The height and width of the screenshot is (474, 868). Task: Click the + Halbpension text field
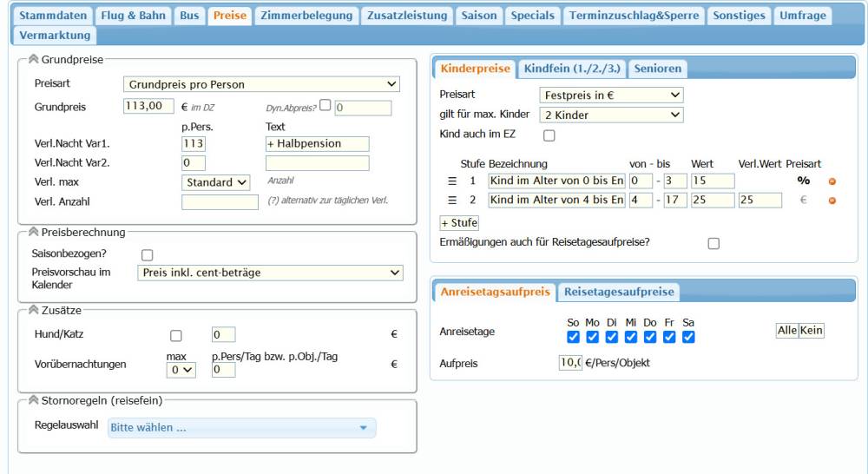[317, 143]
